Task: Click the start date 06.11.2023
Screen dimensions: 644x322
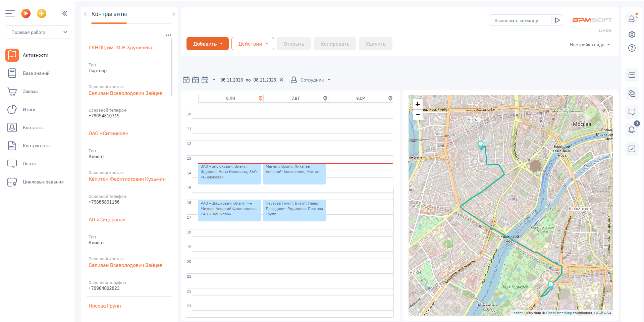Action: click(x=231, y=80)
